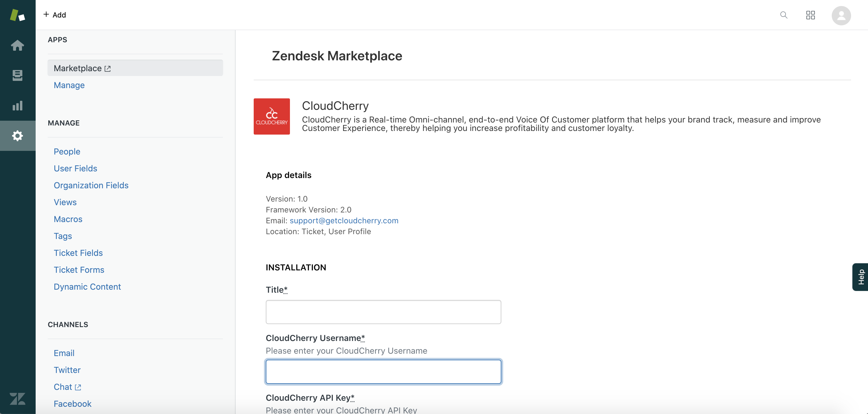
Task: Open Email channel settings
Action: click(64, 353)
